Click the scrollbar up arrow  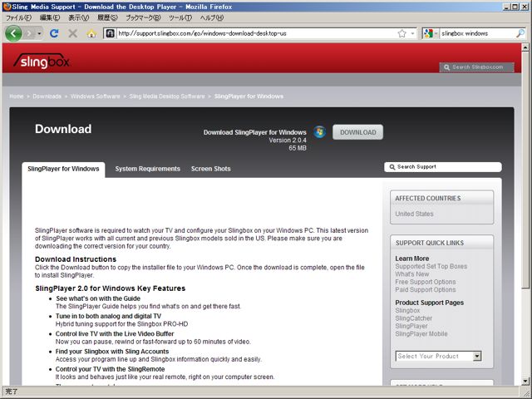(525, 47)
